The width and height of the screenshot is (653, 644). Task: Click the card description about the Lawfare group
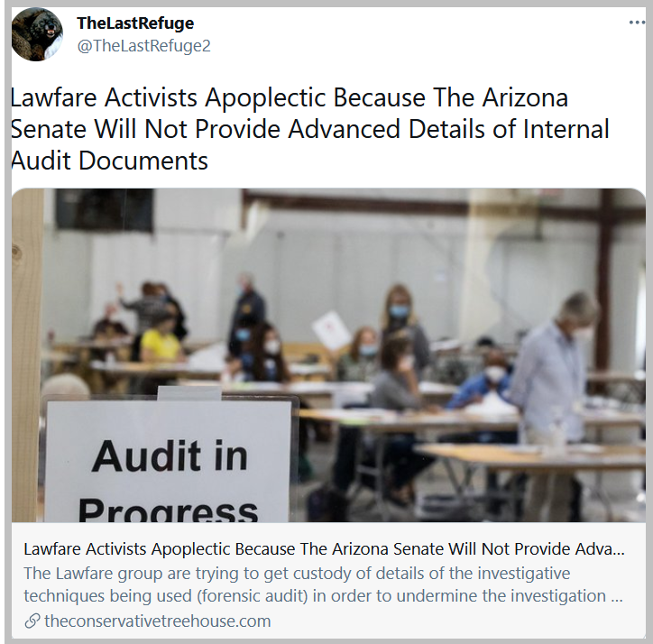tap(323, 584)
